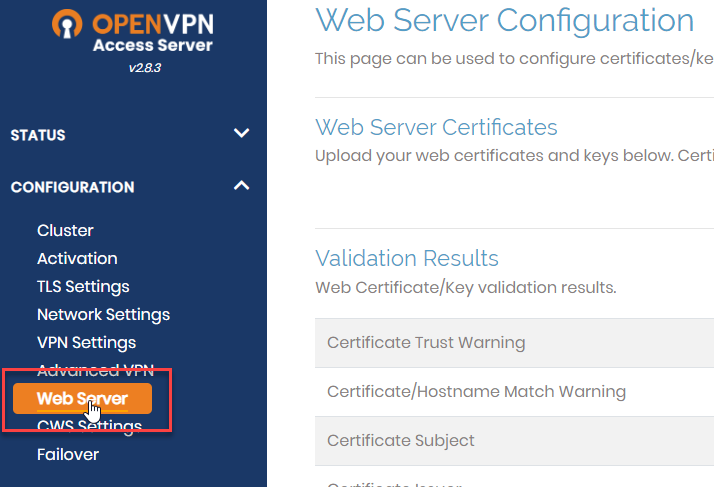This screenshot has height=487, width=714.
Task: Go to the Failover page
Action: pos(68,455)
